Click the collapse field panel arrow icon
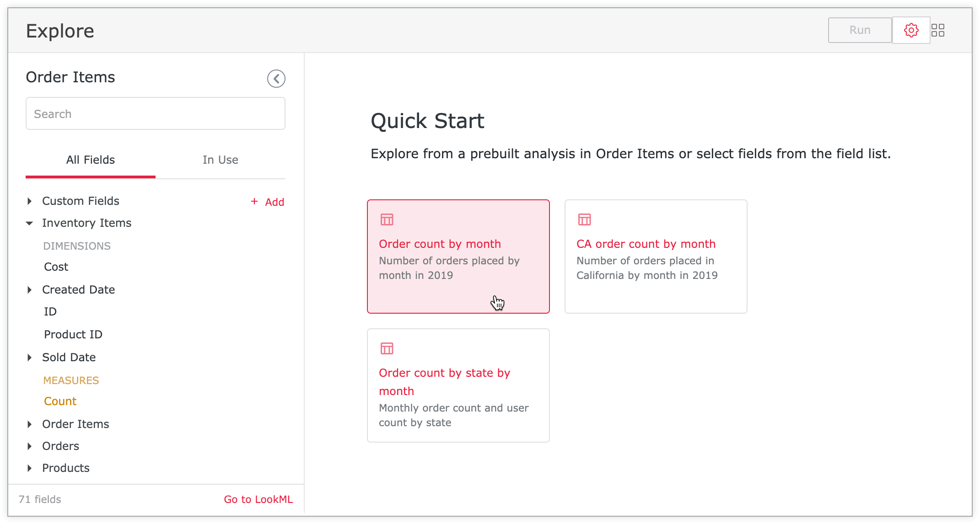Image resolution: width=980 pixels, height=524 pixels. click(275, 78)
